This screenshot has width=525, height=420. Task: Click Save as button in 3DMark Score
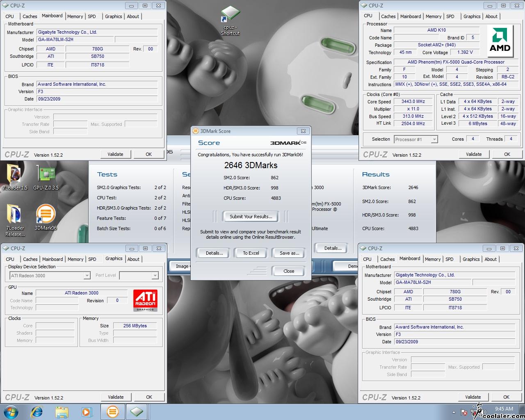click(290, 253)
